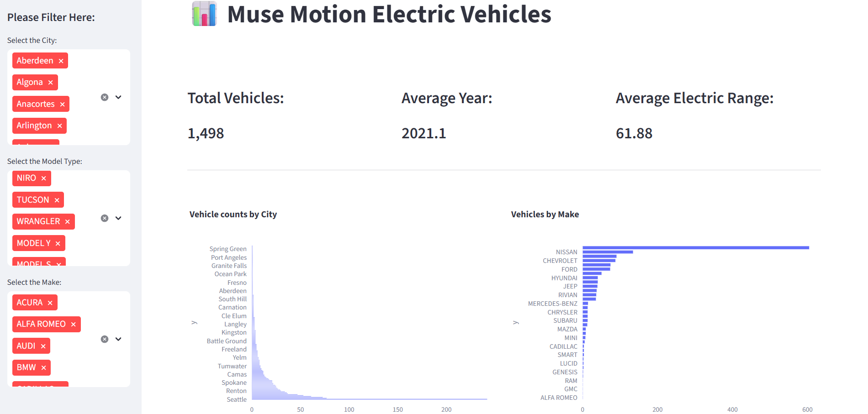Clear all selected model types
This screenshot has height=414, width=868.
tap(105, 218)
